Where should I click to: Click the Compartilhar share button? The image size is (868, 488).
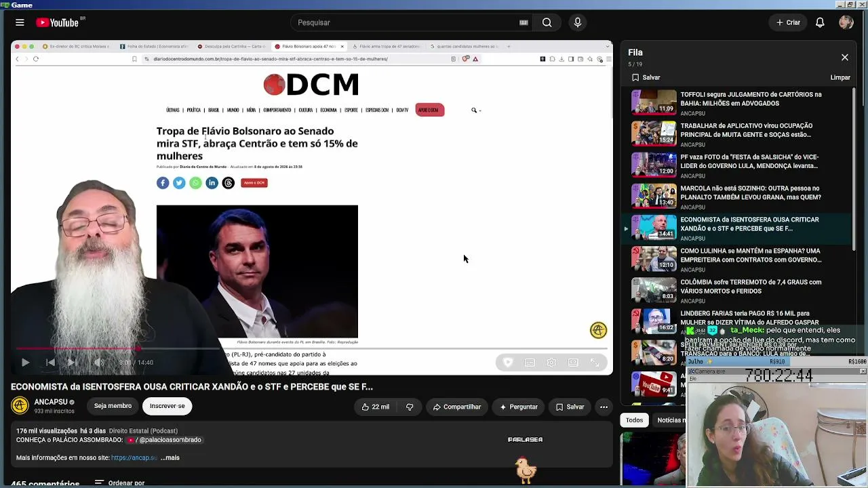point(457,407)
